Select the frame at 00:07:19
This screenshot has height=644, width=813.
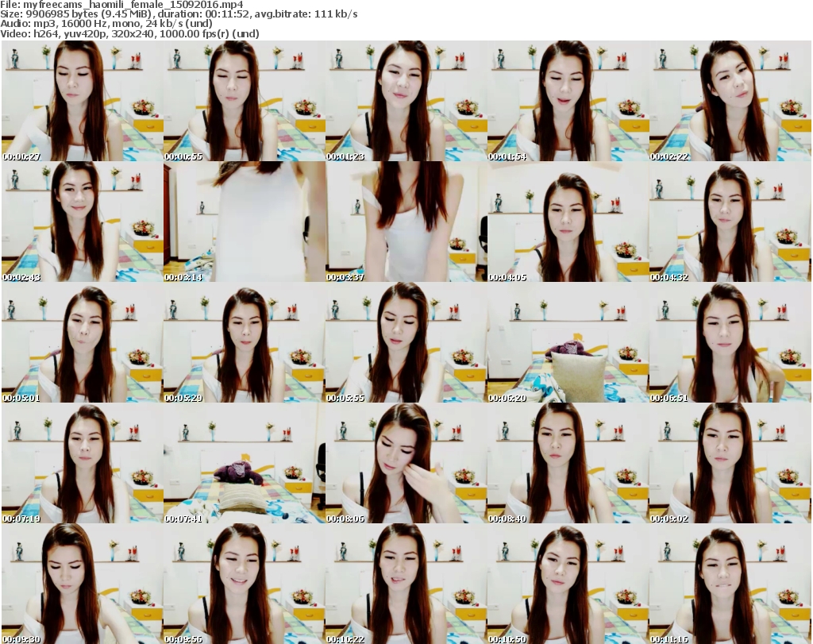point(82,463)
